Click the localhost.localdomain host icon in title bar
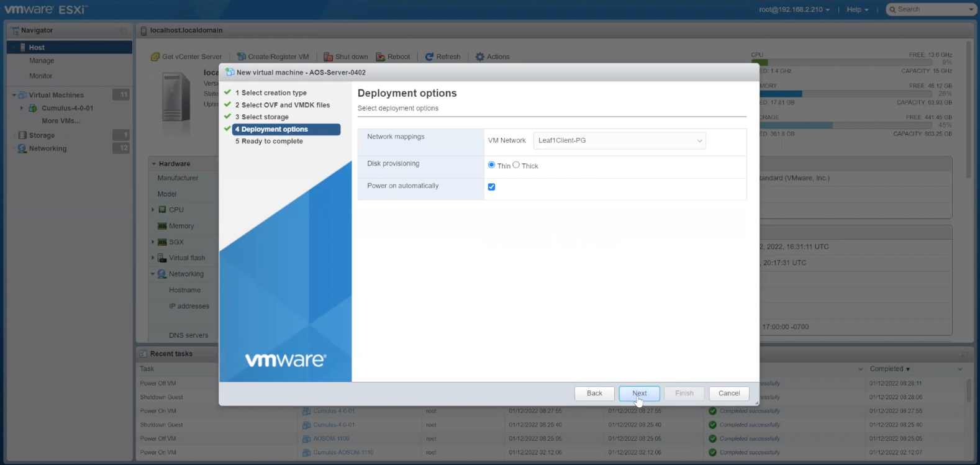The image size is (980, 465). [143, 30]
